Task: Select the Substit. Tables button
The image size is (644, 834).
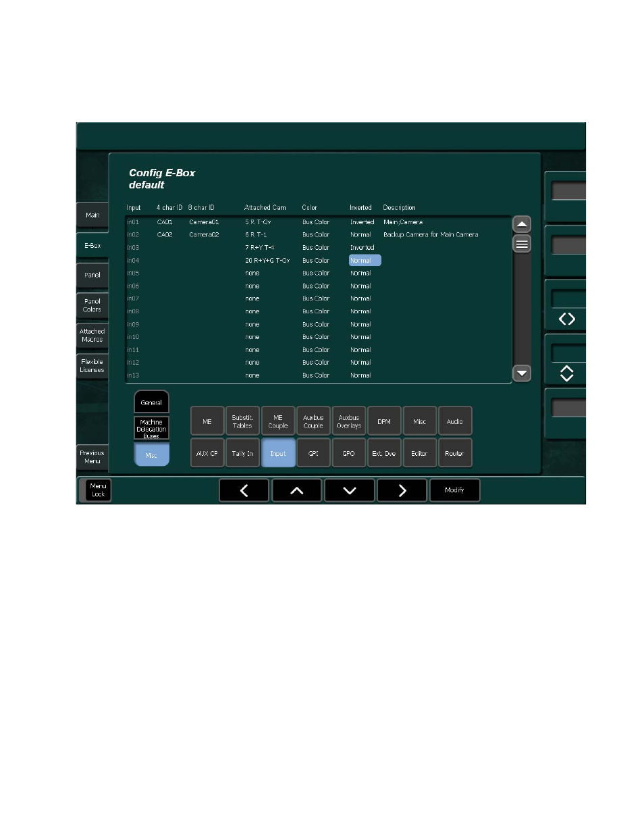Action: 242,421
